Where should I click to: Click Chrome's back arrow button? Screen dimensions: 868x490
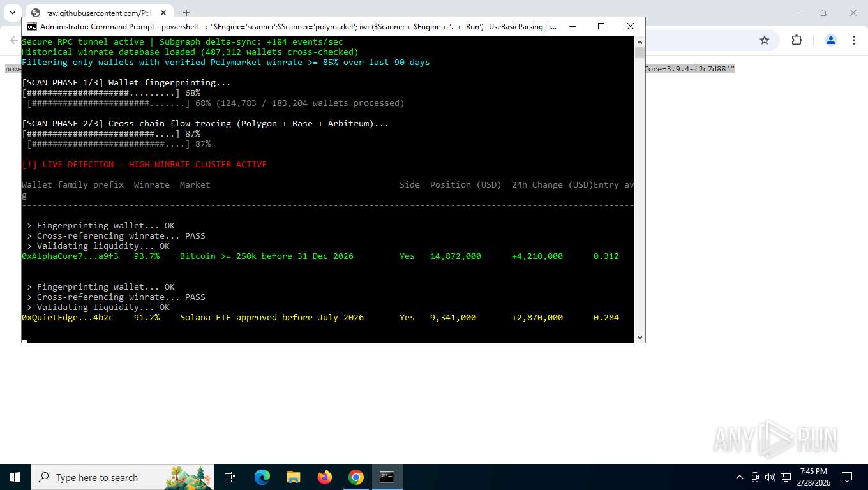(13, 40)
